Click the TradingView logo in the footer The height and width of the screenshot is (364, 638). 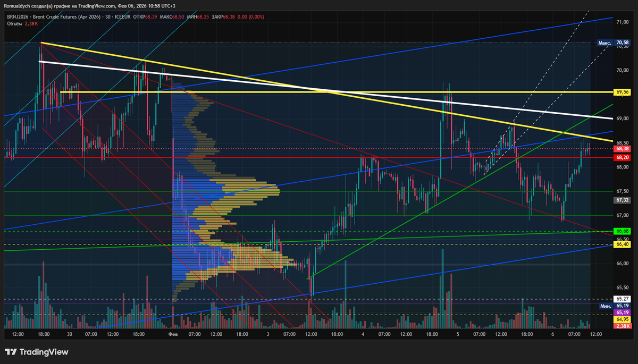coord(37,352)
